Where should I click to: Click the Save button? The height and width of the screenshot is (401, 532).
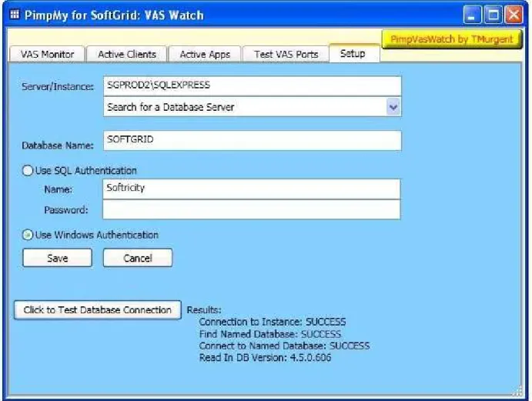point(57,258)
